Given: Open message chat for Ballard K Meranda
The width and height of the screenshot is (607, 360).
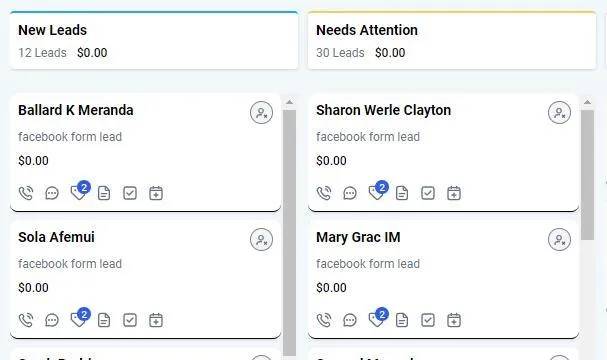Looking at the screenshot, I should point(52,193).
